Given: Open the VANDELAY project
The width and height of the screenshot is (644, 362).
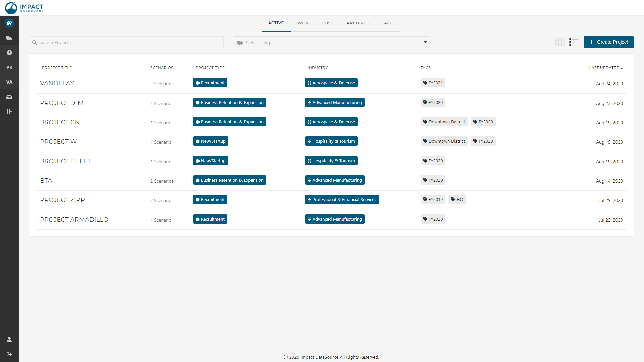Looking at the screenshot, I should pos(57,83).
